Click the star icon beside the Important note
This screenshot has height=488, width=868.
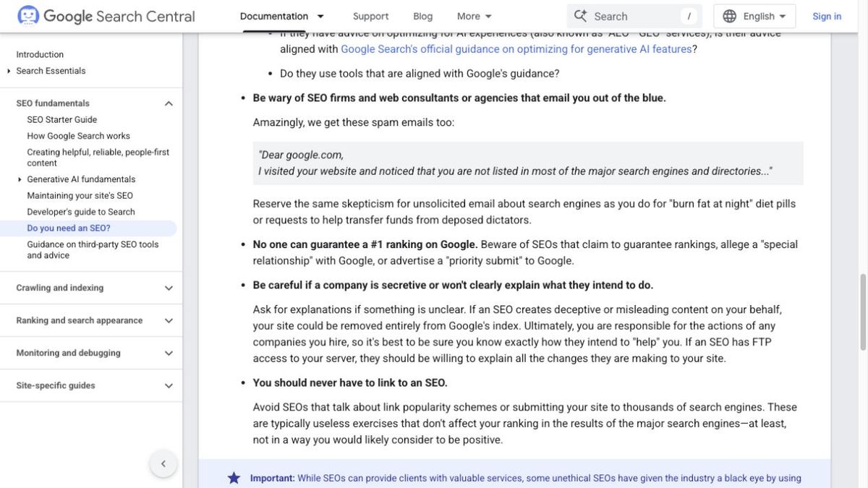click(234, 478)
